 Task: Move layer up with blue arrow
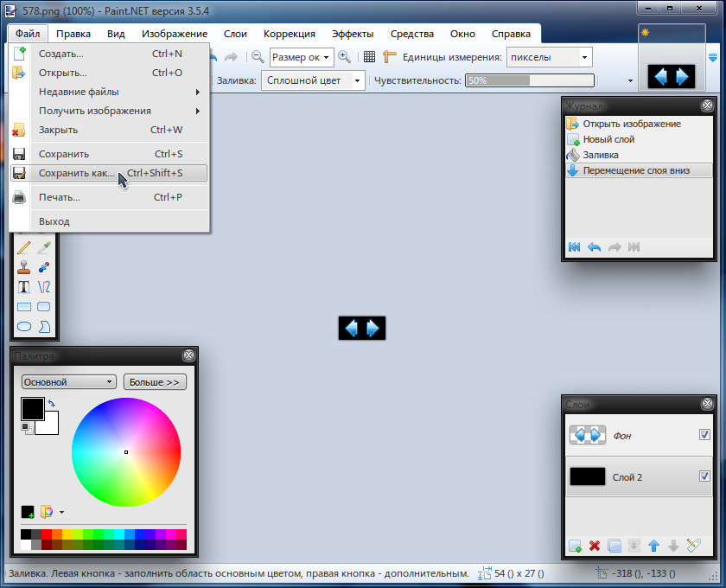(x=654, y=546)
